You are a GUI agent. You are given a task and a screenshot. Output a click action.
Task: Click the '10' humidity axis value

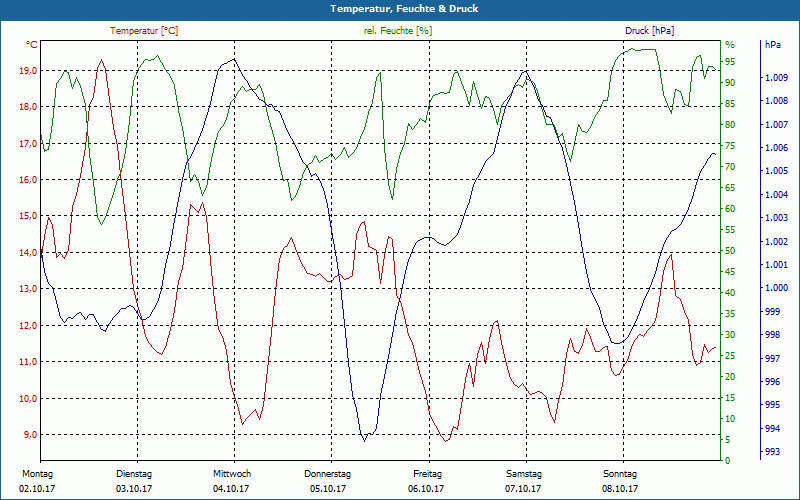[730, 419]
